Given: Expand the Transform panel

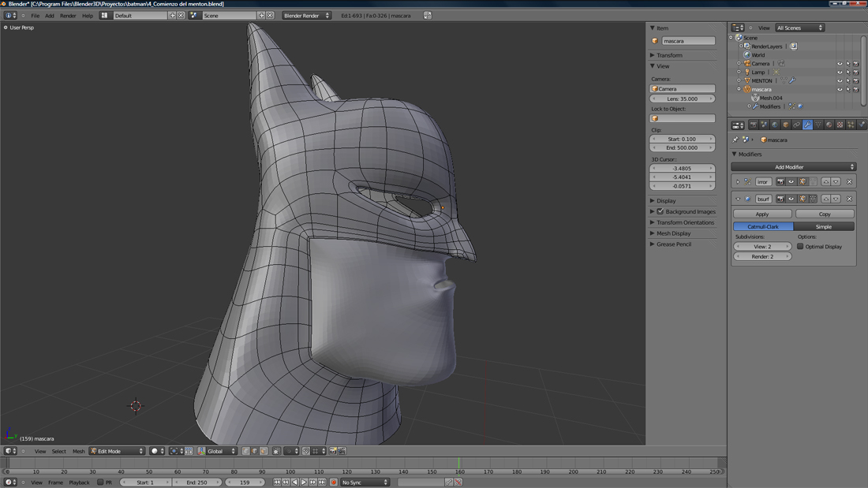Looking at the screenshot, I should (669, 55).
